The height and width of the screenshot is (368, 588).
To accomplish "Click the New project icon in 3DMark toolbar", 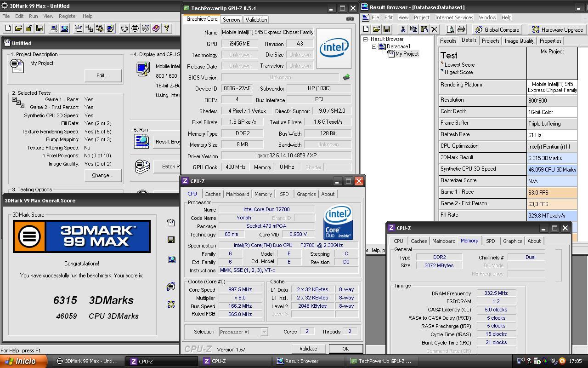I will (7, 29).
